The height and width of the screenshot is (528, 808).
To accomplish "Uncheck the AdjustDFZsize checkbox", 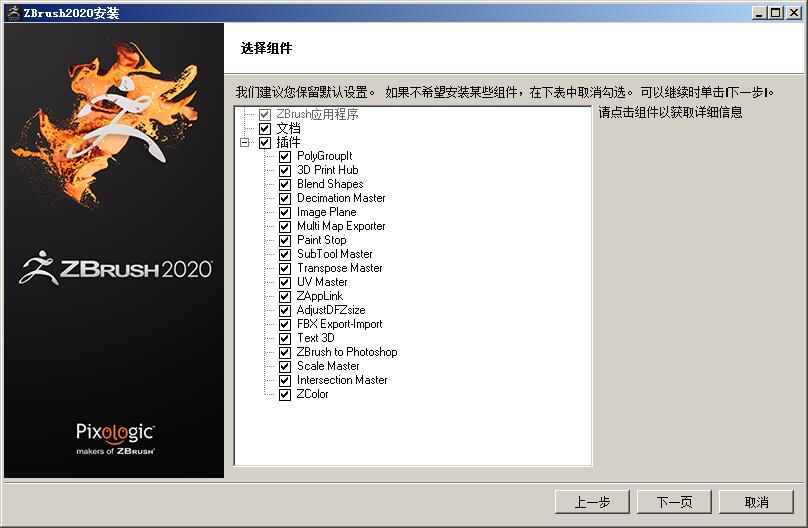I will coord(285,311).
